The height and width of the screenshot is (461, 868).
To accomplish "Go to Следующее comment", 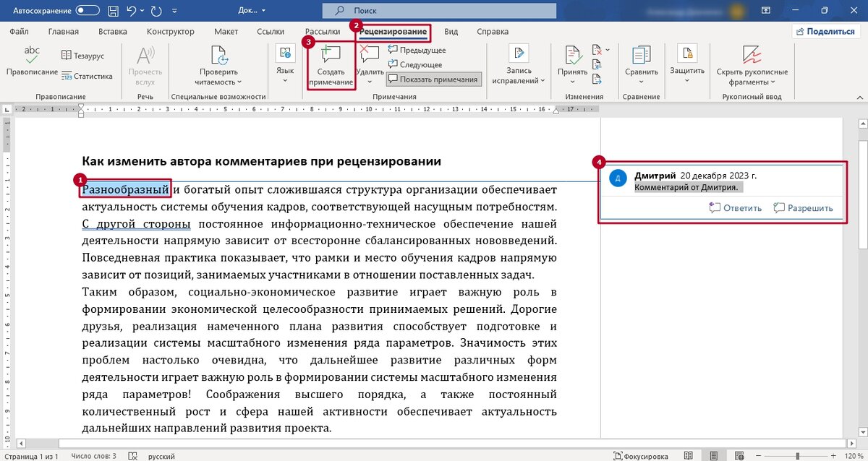I will (x=417, y=64).
